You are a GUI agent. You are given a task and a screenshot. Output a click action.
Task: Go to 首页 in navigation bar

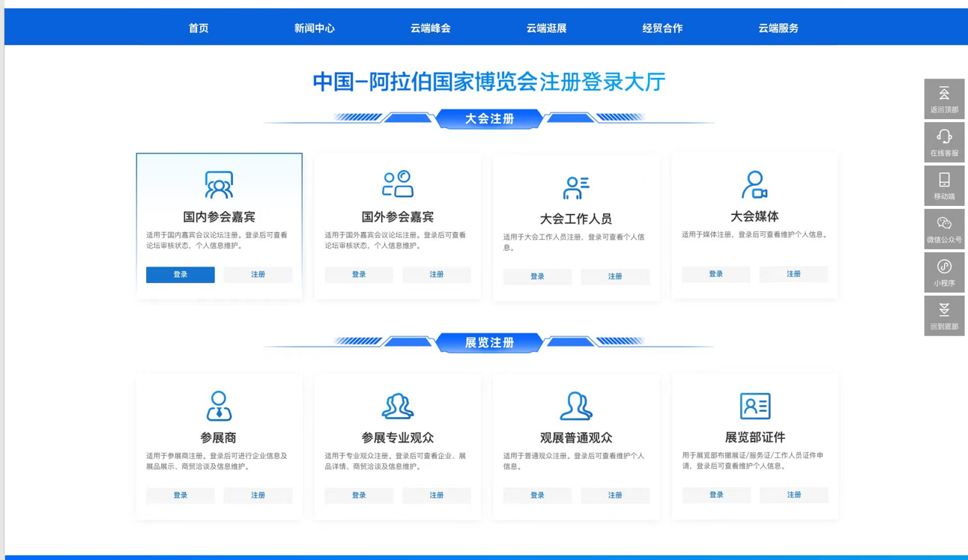tap(199, 28)
